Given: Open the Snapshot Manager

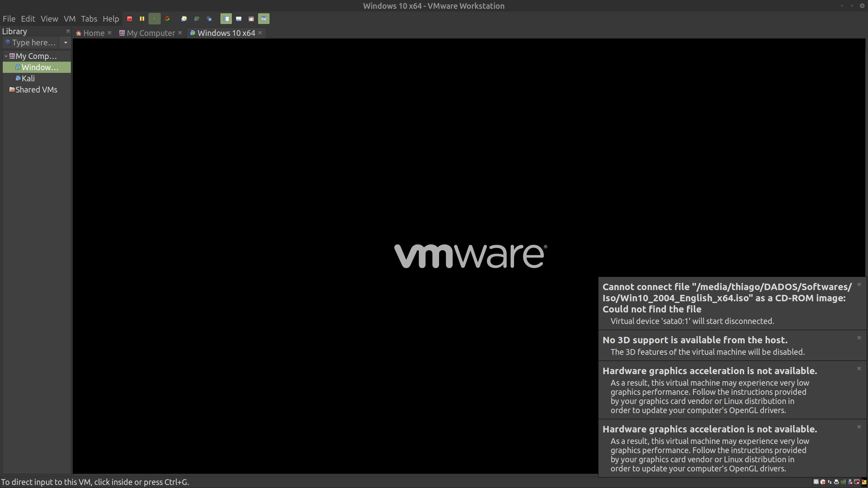Looking at the screenshot, I should coord(209,19).
